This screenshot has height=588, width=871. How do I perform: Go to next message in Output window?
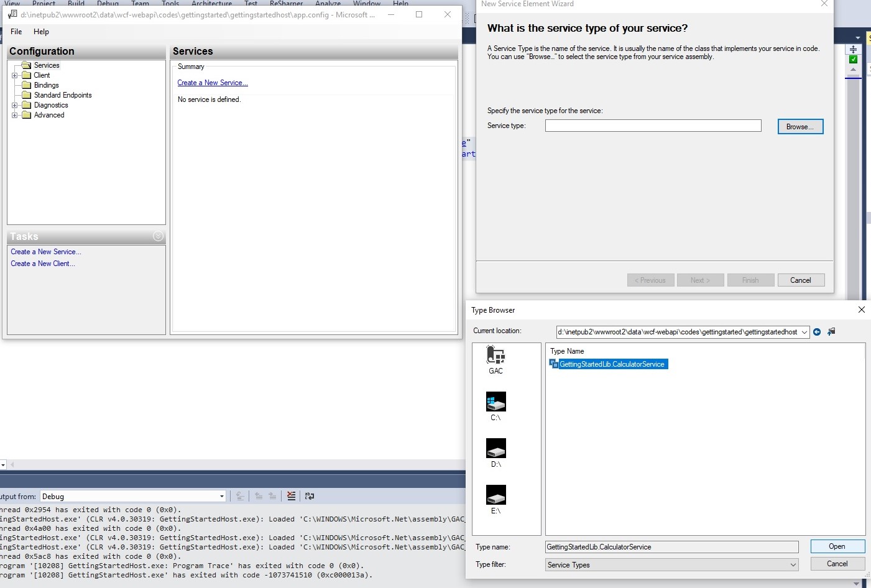pyautogui.click(x=272, y=496)
